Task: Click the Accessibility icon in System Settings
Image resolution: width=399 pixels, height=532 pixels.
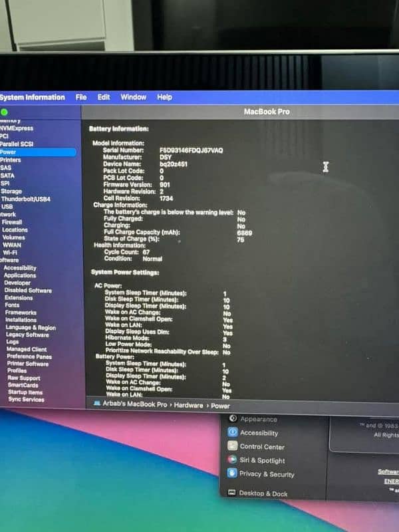Action: pyautogui.click(x=233, y=433)
